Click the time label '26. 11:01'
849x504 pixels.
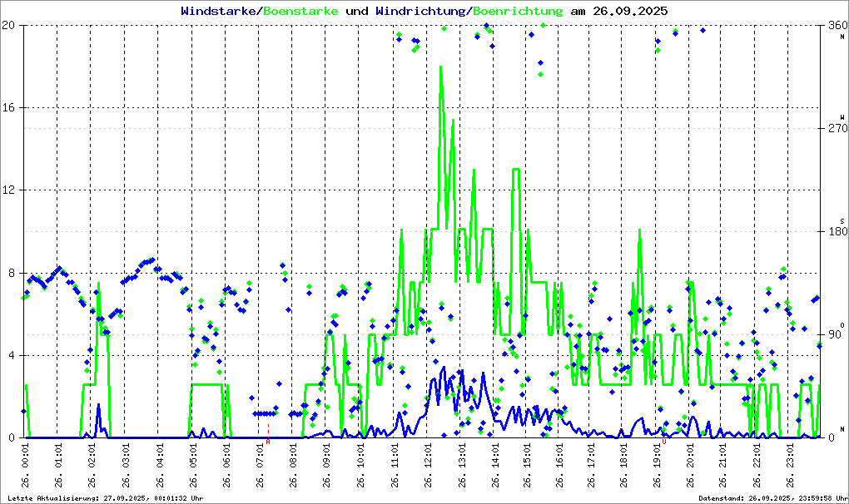pos(395,465)
